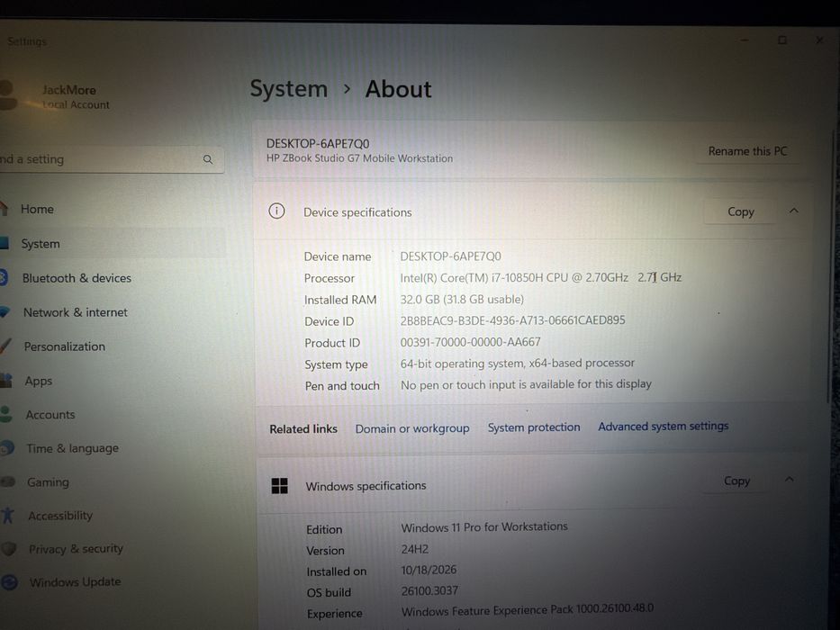Open System protection link
This screenshot has width=840, height=630.
[534, 427]
